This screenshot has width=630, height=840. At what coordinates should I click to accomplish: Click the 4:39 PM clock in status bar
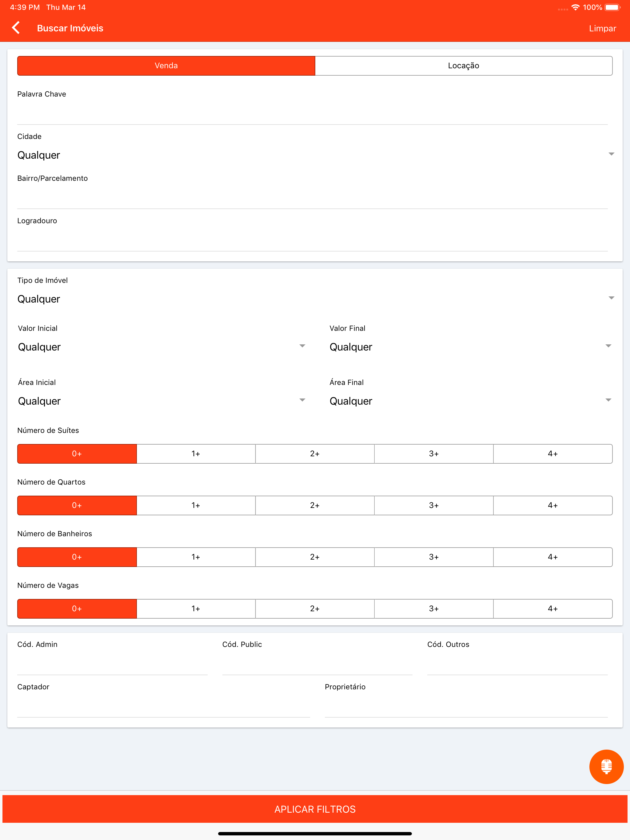(25, 7)
